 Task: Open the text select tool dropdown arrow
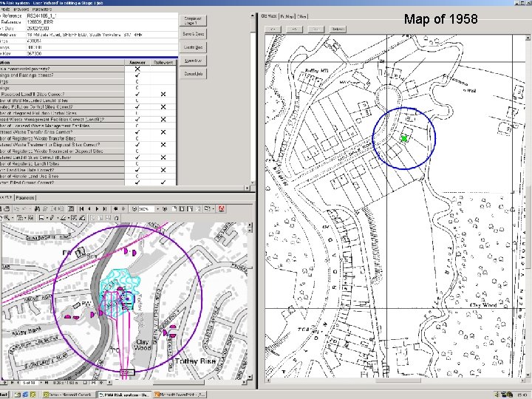[25, 218]
